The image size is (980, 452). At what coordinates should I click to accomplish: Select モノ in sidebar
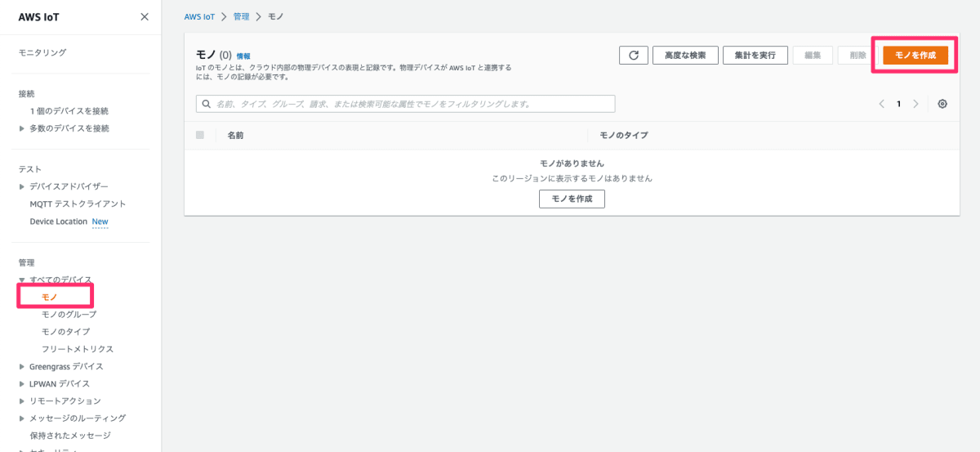click(x=50, y=297)
